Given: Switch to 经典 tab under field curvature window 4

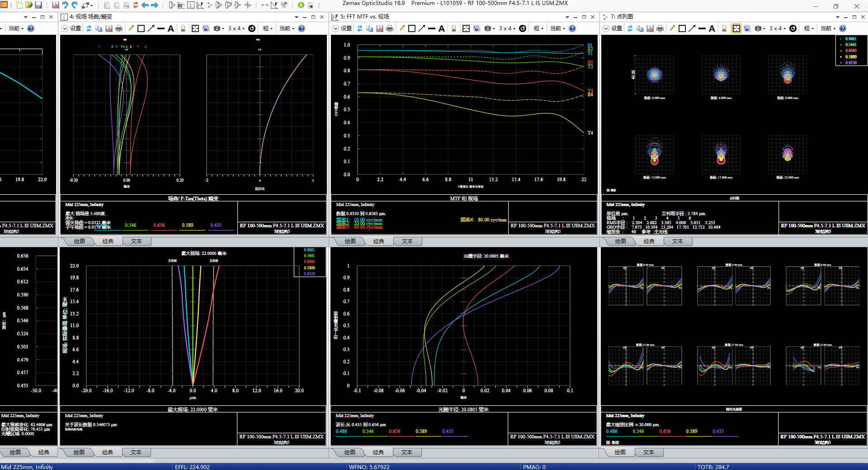Looking at the screenshot, I should point(108,241).
